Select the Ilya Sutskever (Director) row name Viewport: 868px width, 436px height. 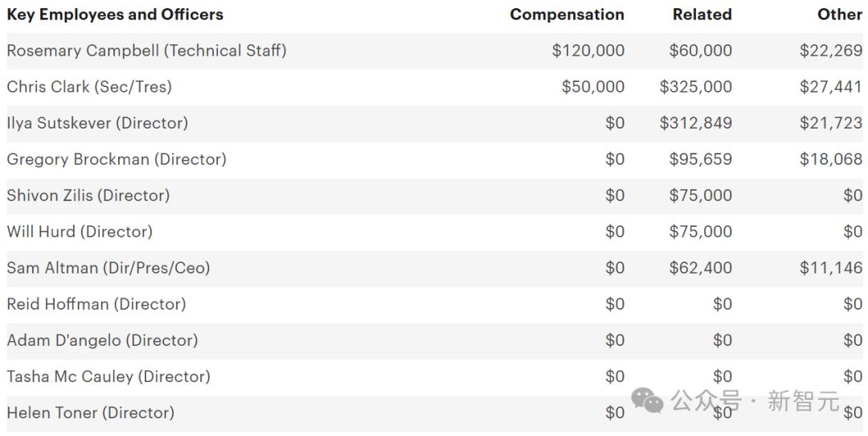(97, 123)
